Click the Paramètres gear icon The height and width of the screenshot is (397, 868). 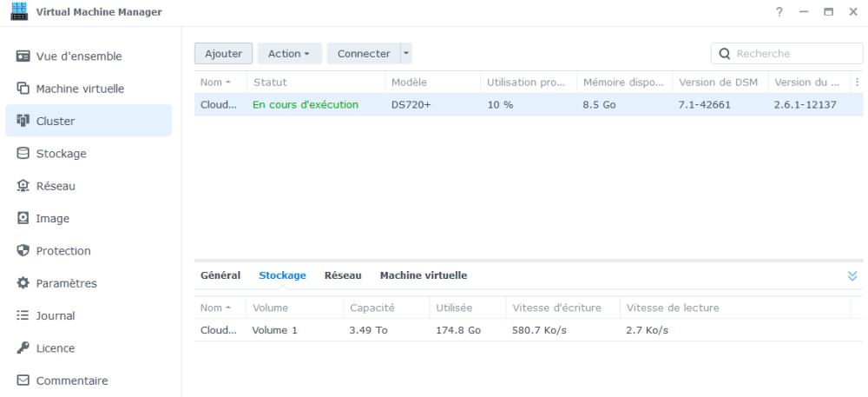[x=23, y=283]
